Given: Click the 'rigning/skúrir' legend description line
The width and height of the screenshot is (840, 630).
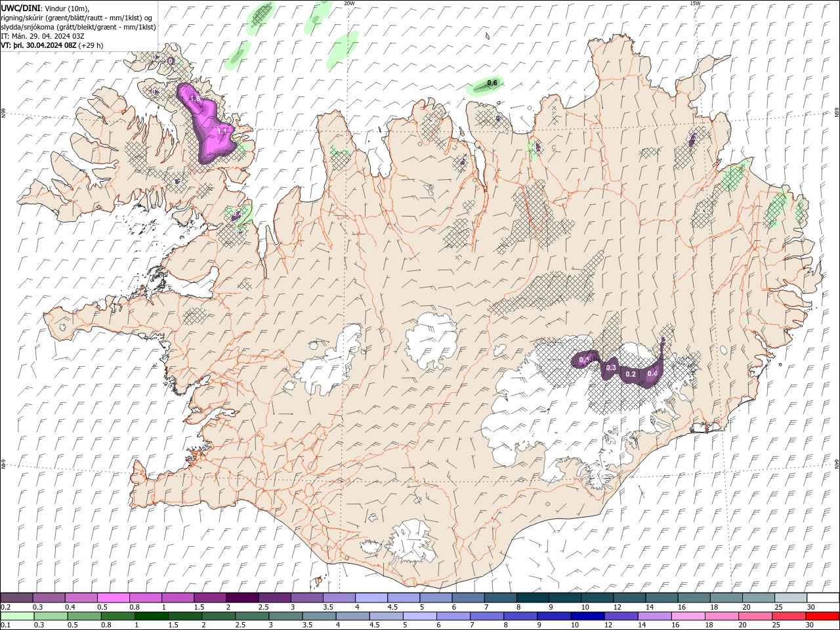Looking at the screenshot, I should point(77,17).
